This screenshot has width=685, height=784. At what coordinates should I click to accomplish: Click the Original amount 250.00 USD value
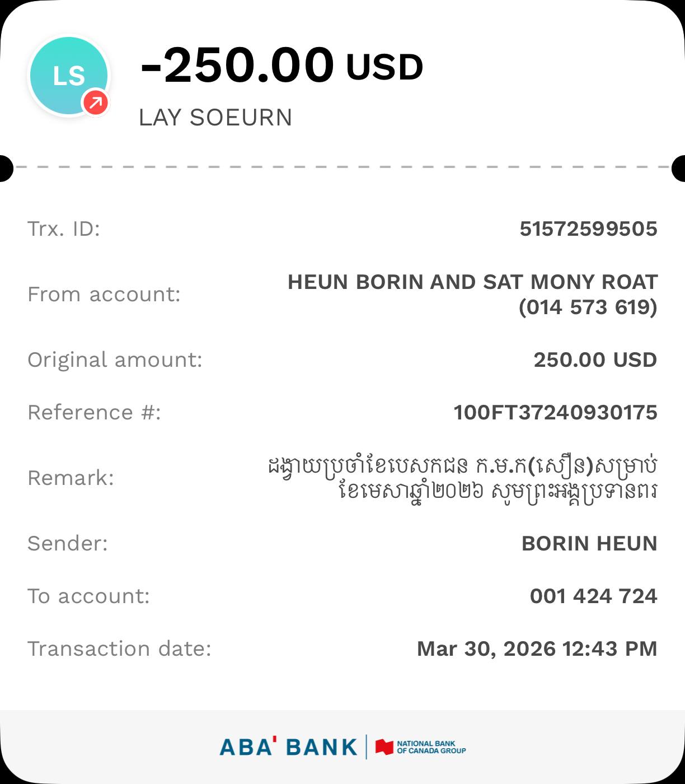pyautogui.click(x=595, y=360)
